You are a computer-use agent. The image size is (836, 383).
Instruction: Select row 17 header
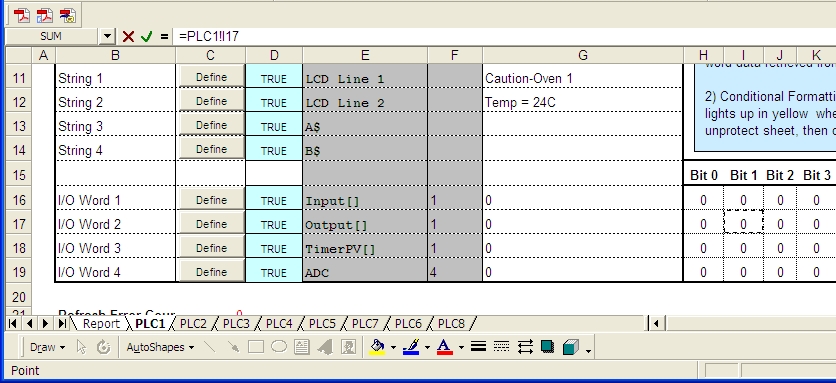[19, 224]
